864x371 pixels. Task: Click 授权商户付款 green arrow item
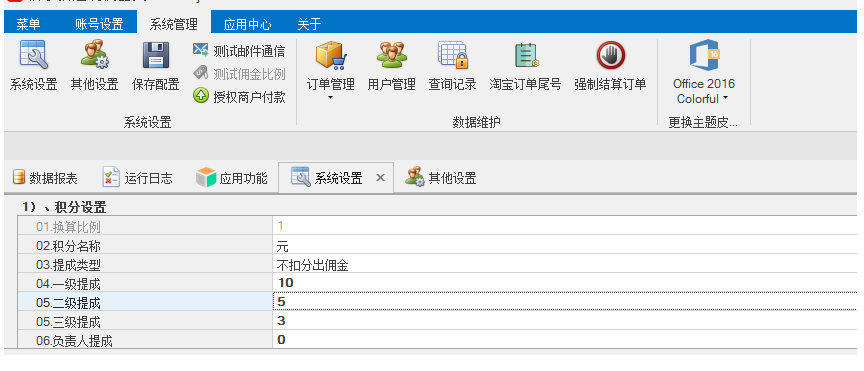pos(239,97)
